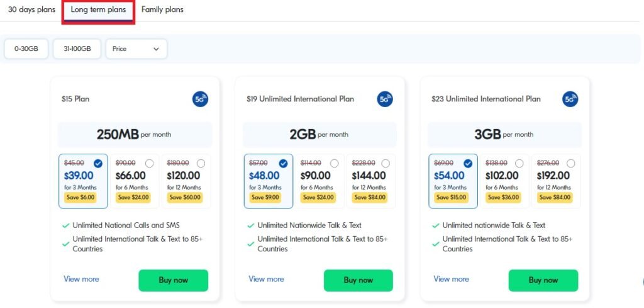Filter plans by 0-30GB
Image resolution: width=644 pixels, height=308 pixels.
tap(26, 49)
